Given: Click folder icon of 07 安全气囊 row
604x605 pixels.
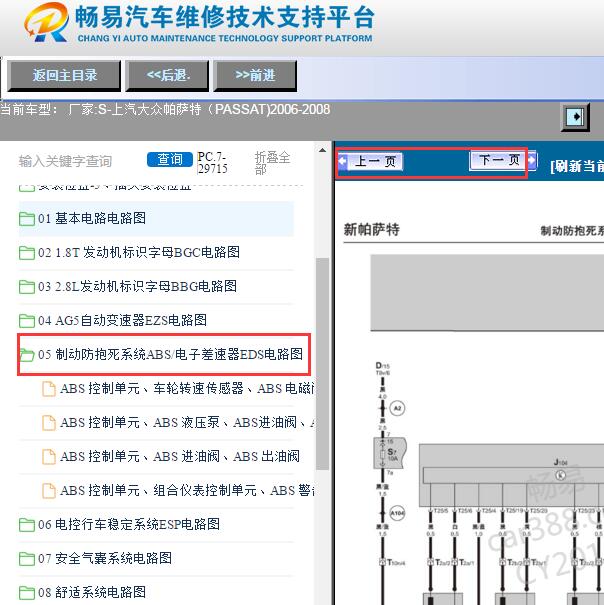Looking at the screenshot, I should click(x=27, y=559).
